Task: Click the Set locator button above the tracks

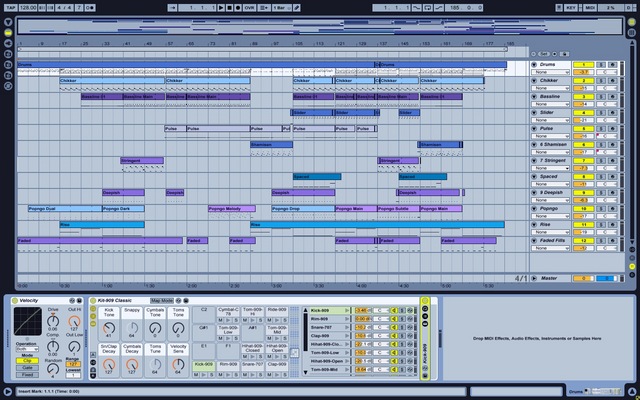Action: click(x=543, y=54)
